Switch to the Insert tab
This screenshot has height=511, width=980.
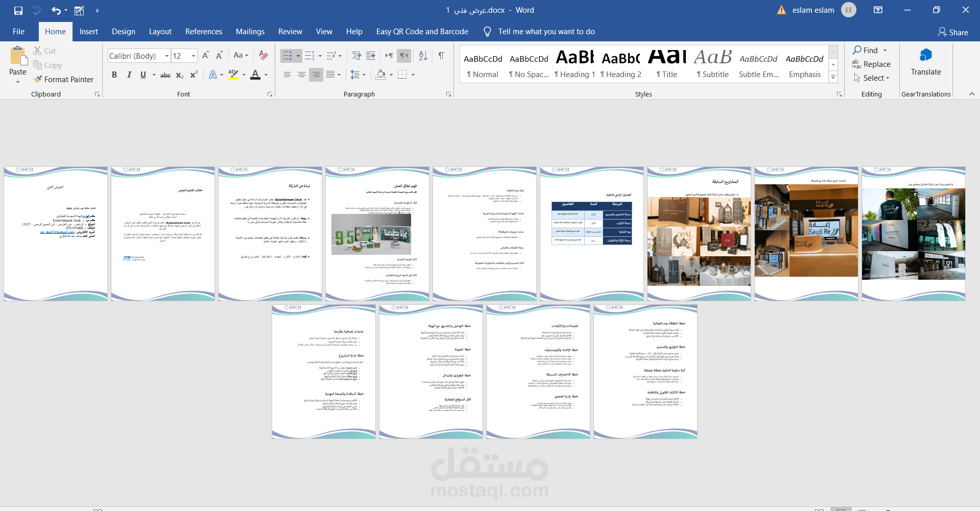(x=89, y=32)
